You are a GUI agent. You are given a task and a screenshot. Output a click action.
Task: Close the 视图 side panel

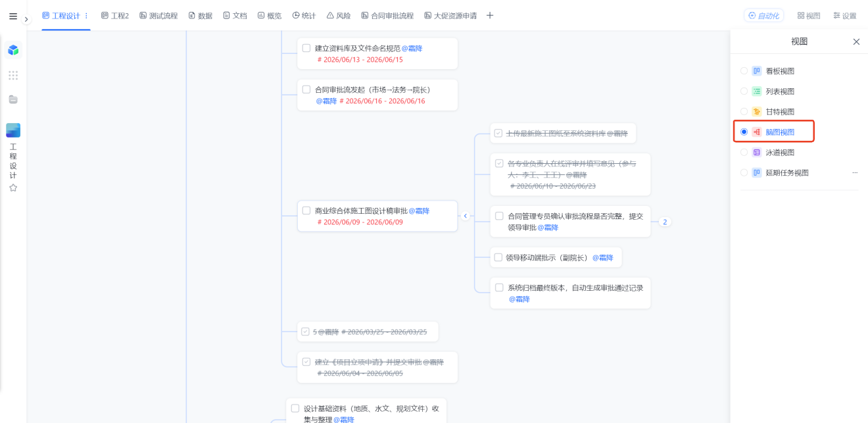(856, 41)
